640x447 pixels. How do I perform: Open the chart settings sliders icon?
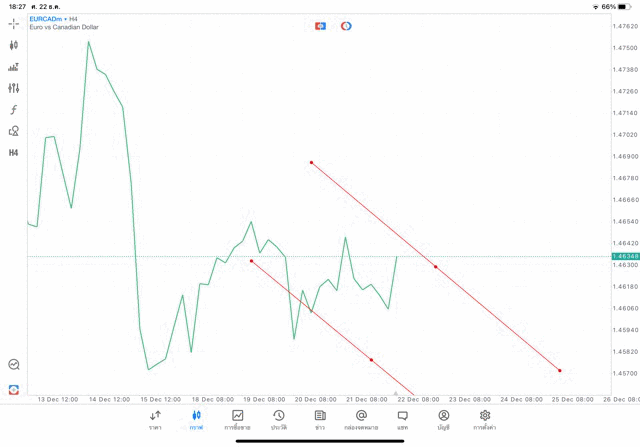pyautogui.click(x=14, y=88)
